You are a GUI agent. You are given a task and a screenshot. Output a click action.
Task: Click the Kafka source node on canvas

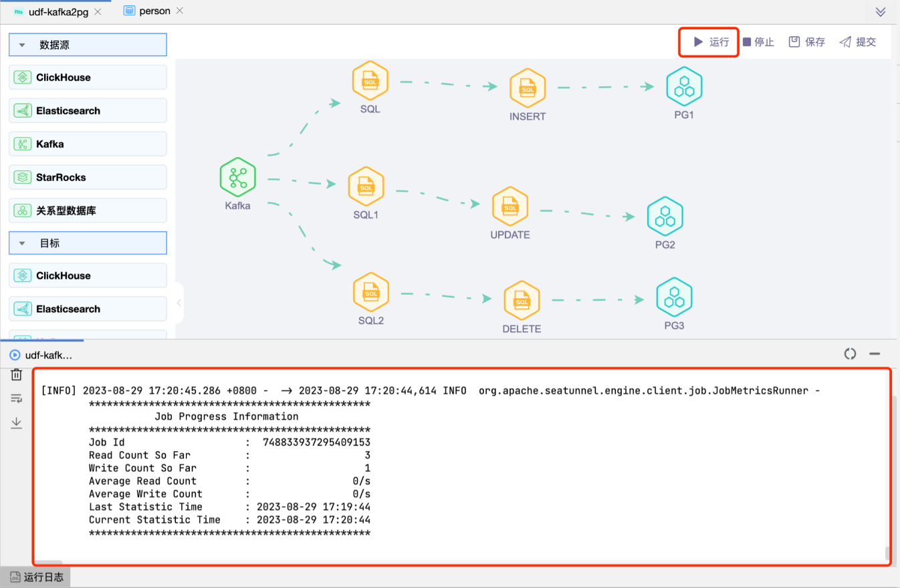pyautogui.click(x=237, y=177)
